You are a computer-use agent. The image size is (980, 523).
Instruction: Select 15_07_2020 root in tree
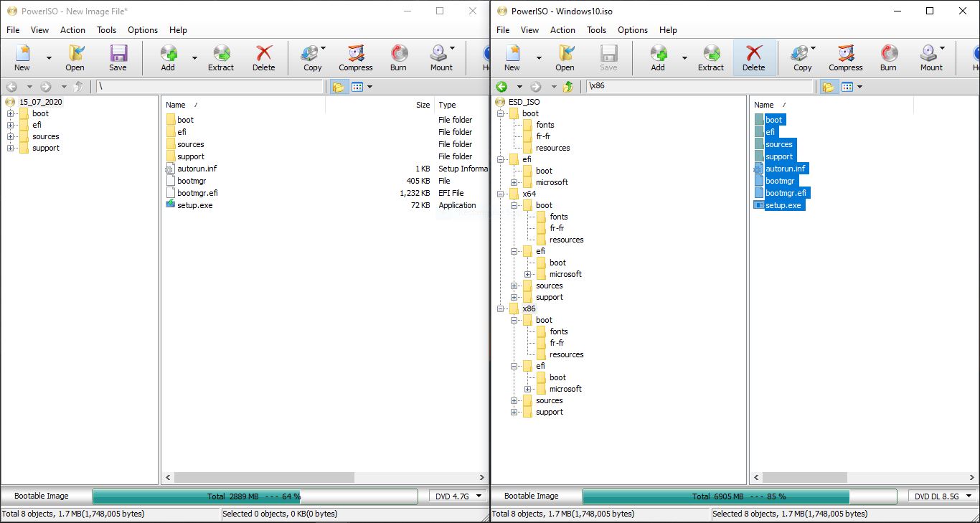41,102
